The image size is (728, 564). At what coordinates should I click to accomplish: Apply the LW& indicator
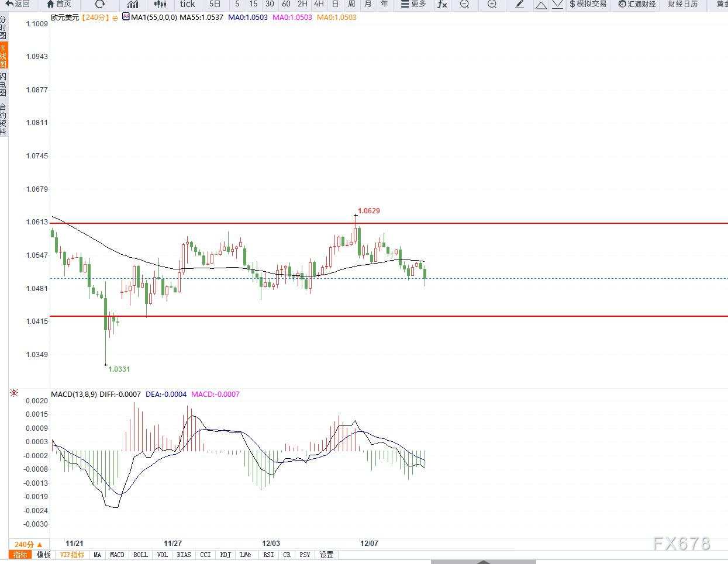click(246, 555)
